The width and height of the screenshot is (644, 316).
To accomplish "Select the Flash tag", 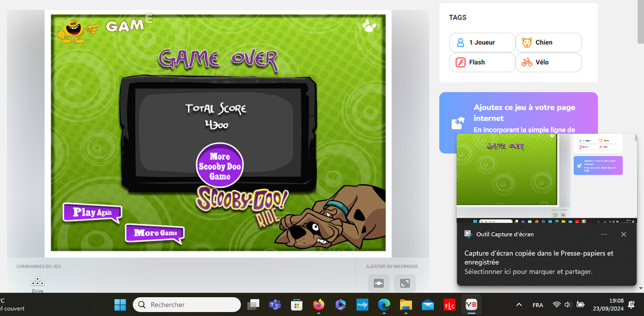I will click(x=482, y=62).
